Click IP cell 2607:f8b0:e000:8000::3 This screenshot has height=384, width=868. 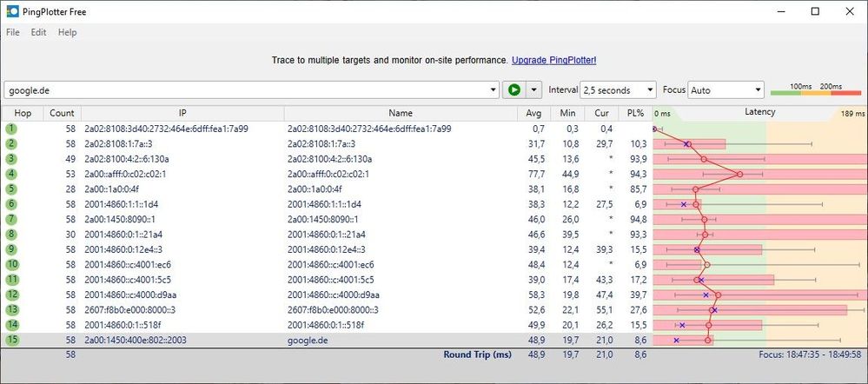tap(129, 309)
